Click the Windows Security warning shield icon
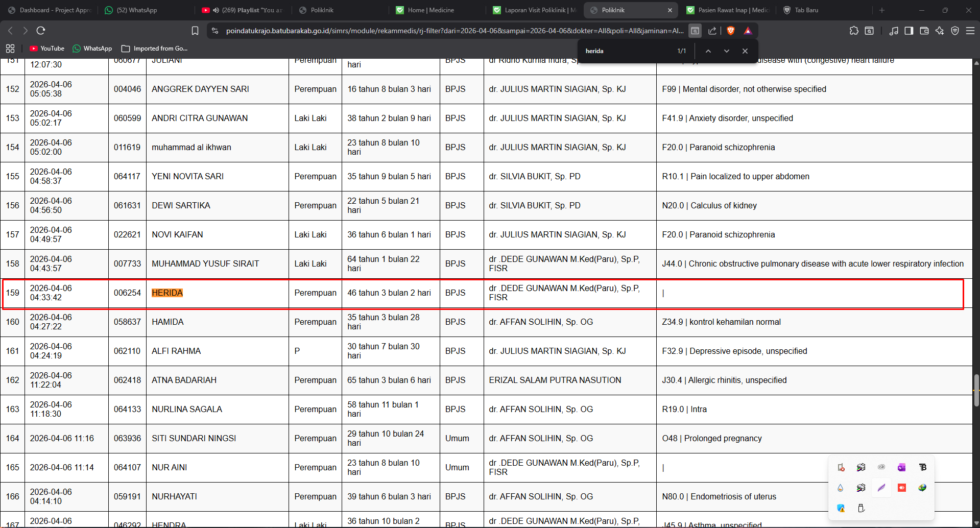This screenshot has width=980, height=528. click(841, 508)
